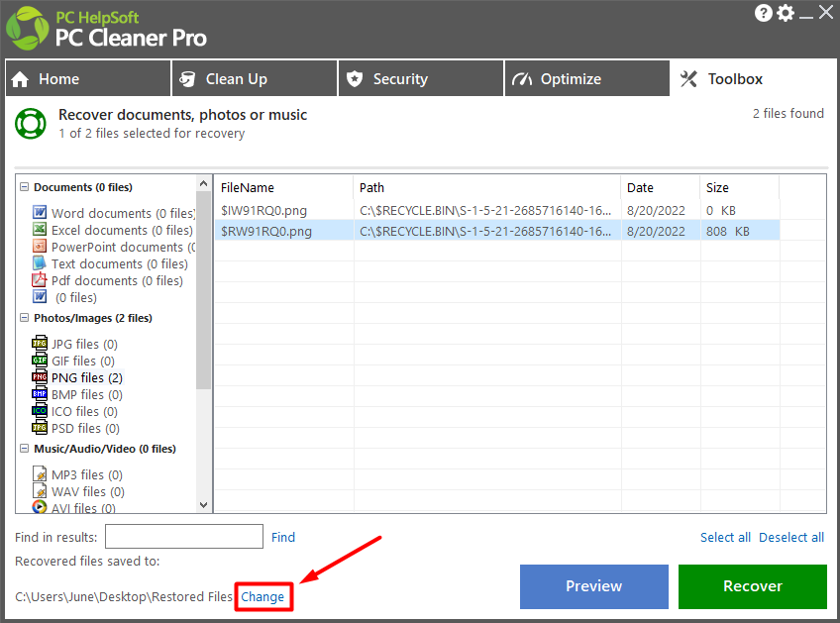
Task: Click the file type list scroll-down arrow
Action: coord(204,504)
